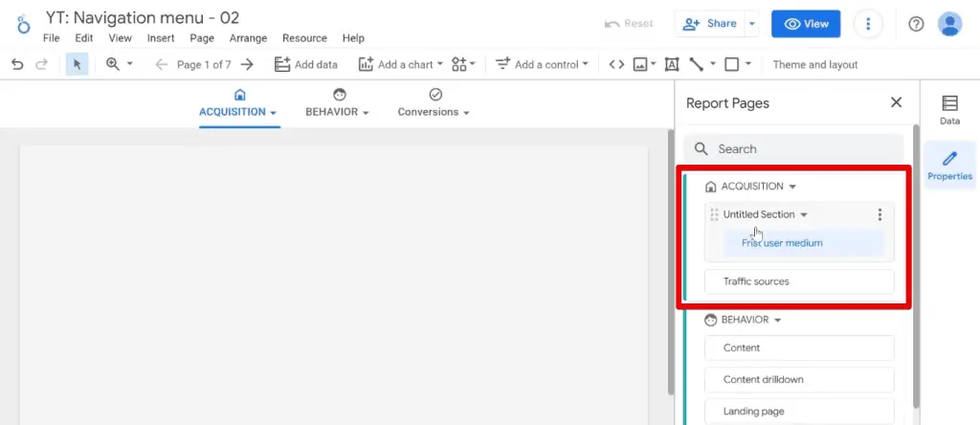Click the Search pages input field
Viewport: 980px width, 425px height.
point(793,148)
